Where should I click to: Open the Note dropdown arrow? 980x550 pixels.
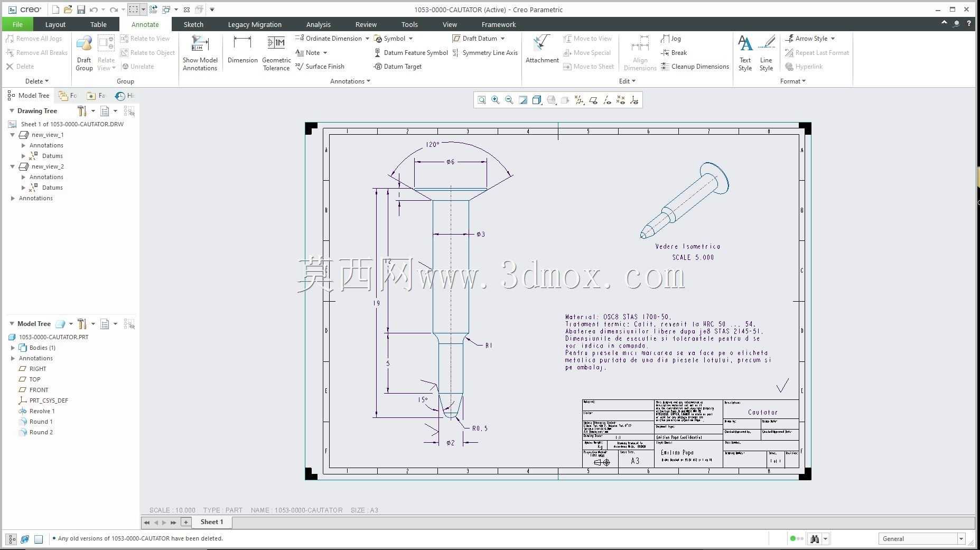(325, 53)
